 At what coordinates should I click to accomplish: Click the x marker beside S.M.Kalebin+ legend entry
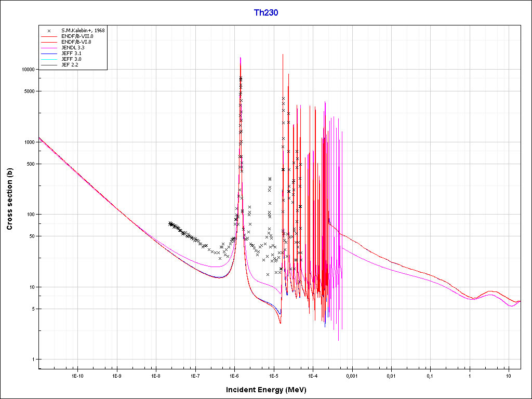pos(49,31)
